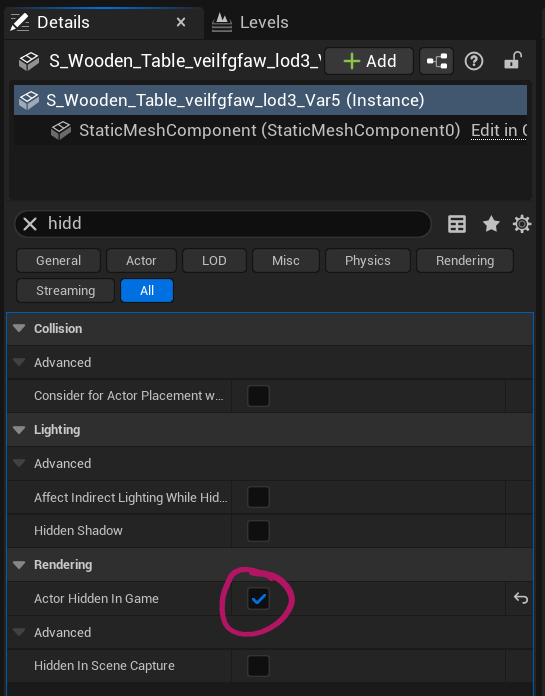Click the help question mark icon
The image size is (545, 696).
tap(474, 61)
